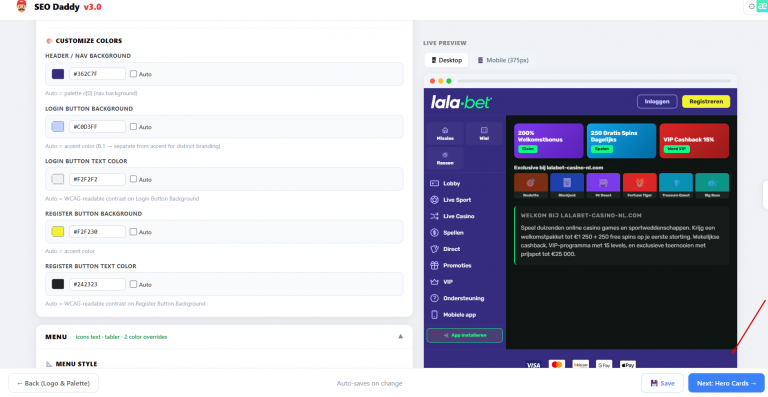This screenshot has height=397, width=768.
Task: Edit the #F2F2F2 hex input field
Action: pyautogui.click(x=97, y=179)
